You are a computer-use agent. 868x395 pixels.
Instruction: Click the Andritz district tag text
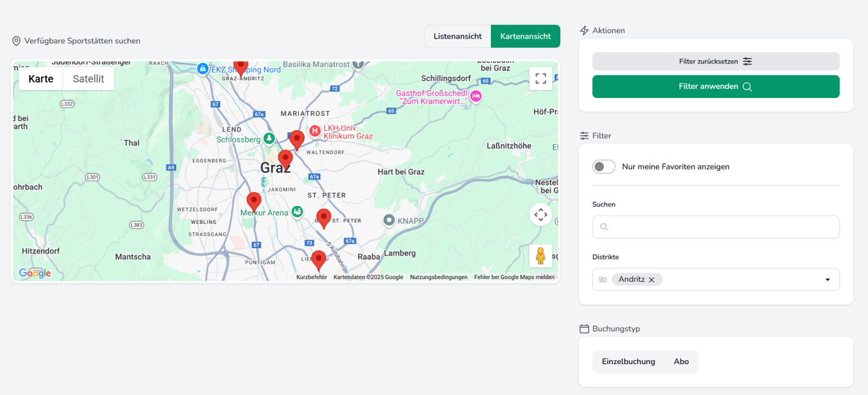click(x=632, y=280)
